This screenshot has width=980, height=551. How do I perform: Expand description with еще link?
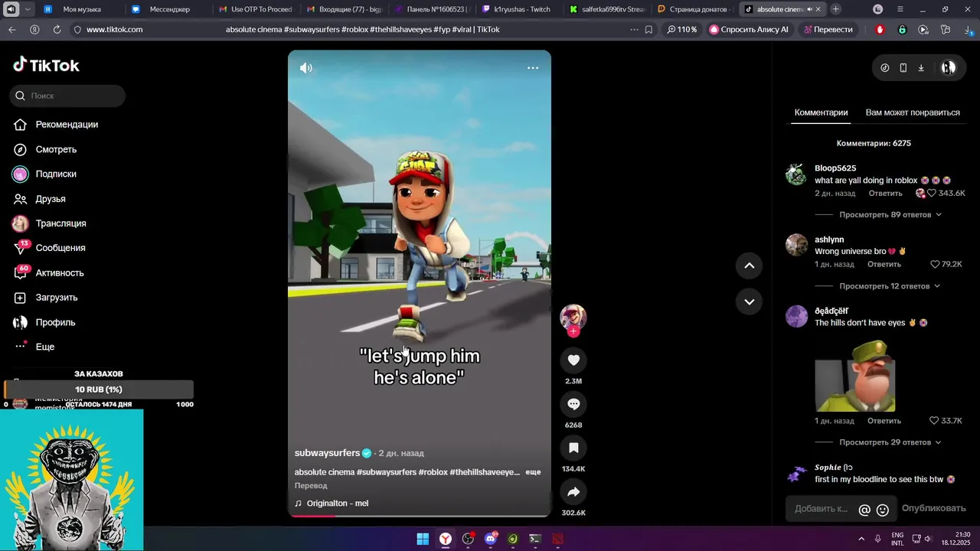pos(533,472)
